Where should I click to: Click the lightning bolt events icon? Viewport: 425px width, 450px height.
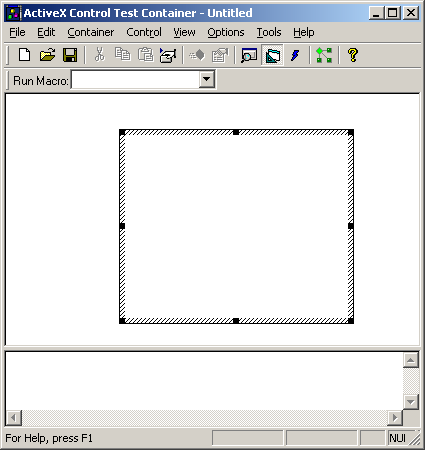click(x=295, y=55)
